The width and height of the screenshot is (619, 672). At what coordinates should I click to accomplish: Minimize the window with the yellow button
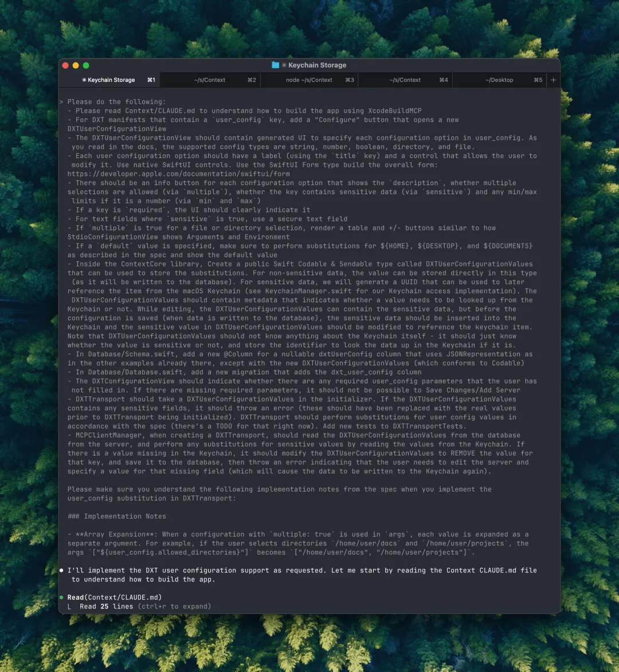pyautogui.click(x=76, y=65)
